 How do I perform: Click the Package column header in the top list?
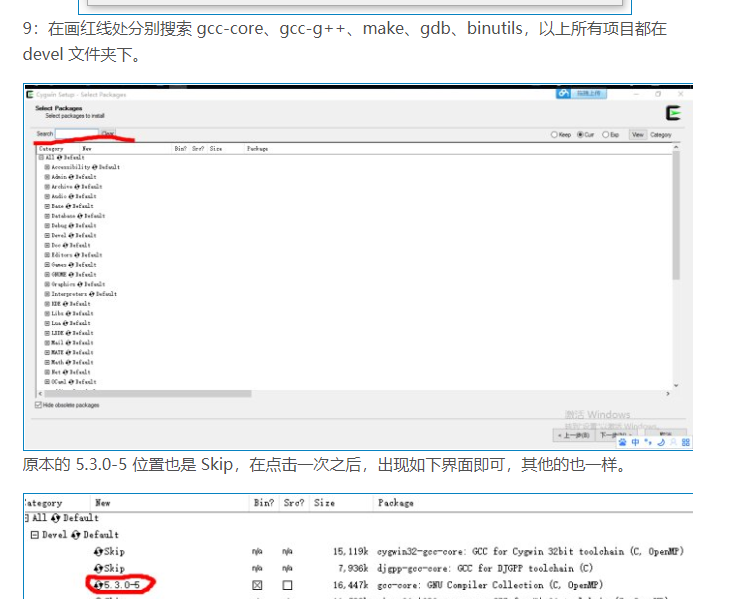click(x=257, y=149)
